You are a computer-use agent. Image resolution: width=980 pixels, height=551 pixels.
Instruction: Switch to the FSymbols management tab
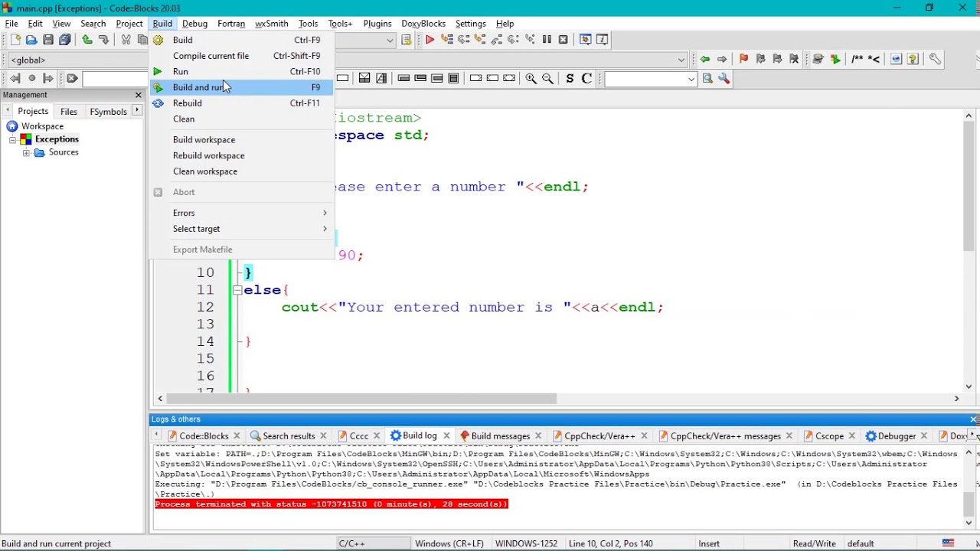108,112
